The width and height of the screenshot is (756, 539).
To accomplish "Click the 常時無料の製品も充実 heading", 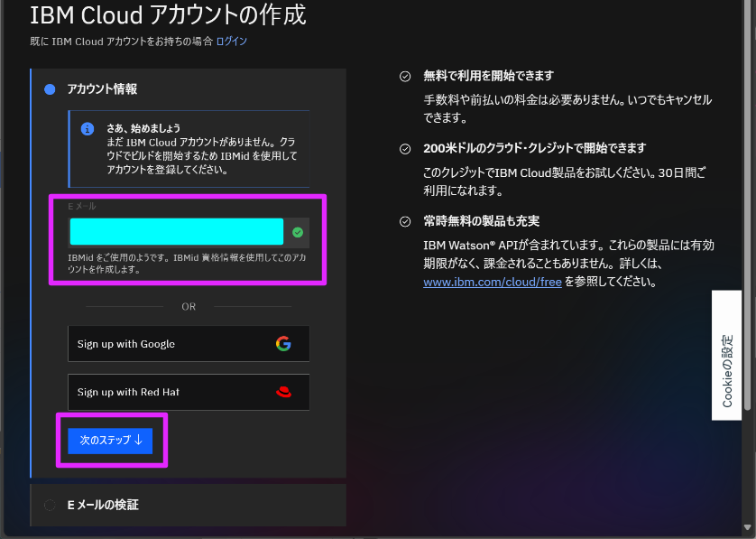I will pos(481,221).
